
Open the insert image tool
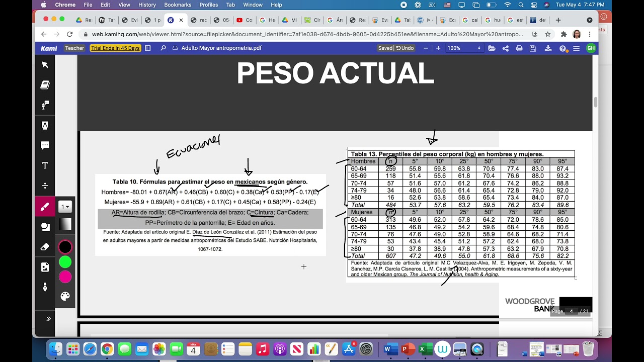[45, 267]
